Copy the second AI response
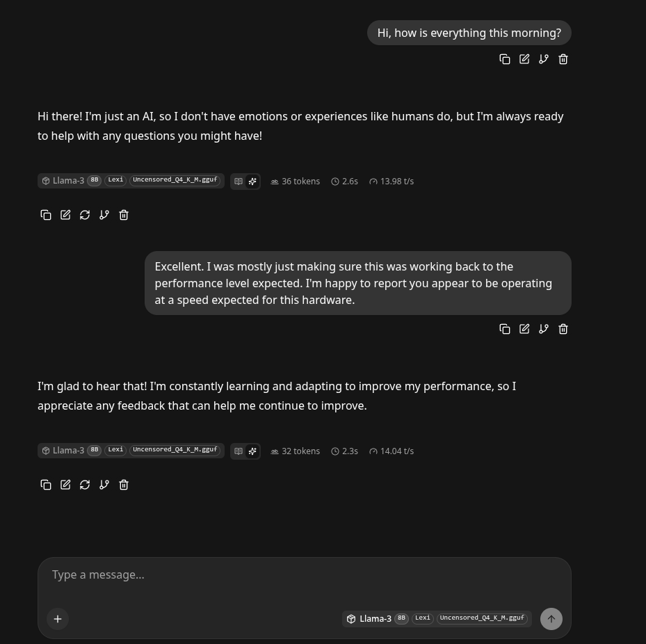 point(46,485)
